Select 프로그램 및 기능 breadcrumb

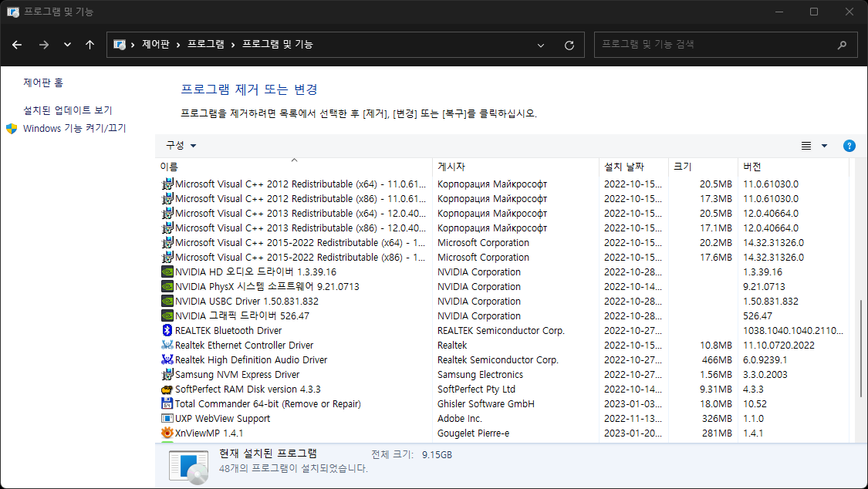[x=277, y=44]
